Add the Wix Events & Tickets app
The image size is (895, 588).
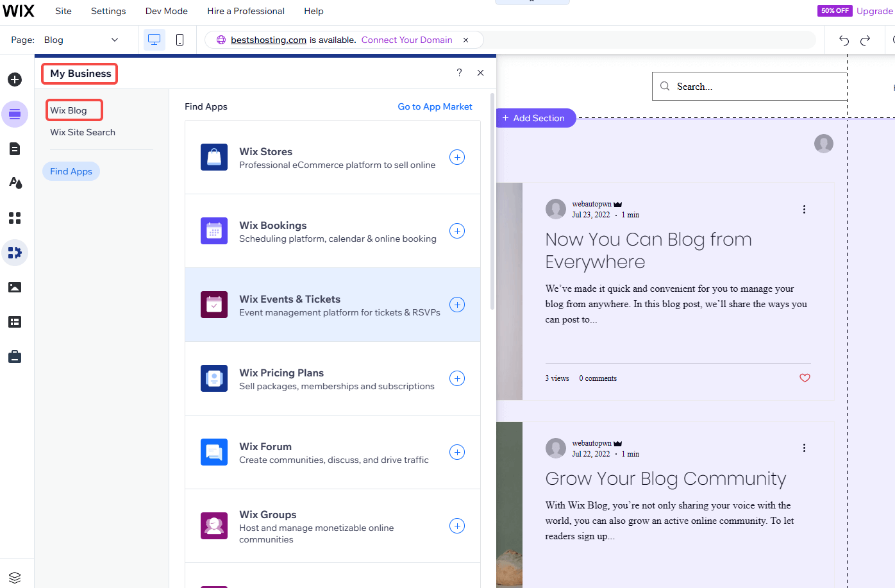pyautogui.click(x=457, y=305)
